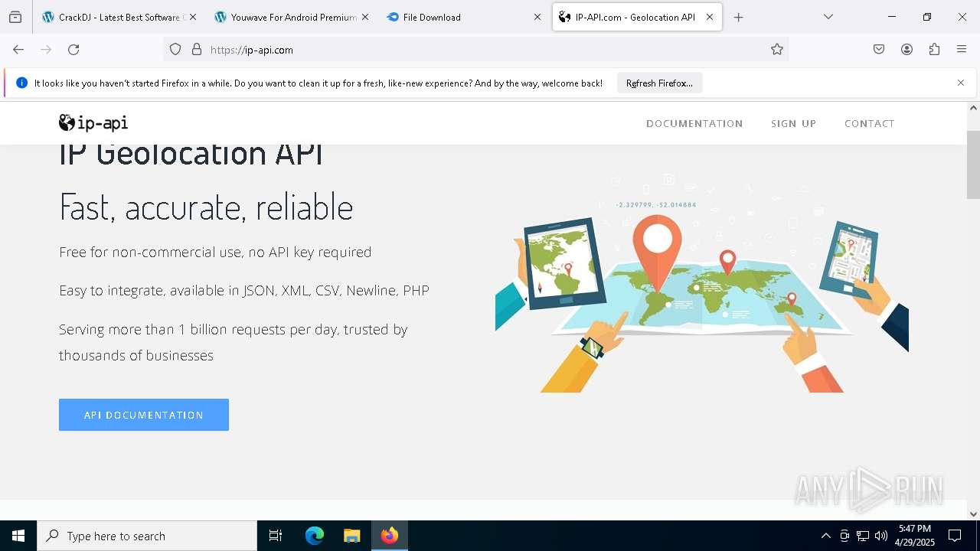This screenshot has height=551, width=980.
Task: Dismiss the Firefox notification bar
Action: point(961,83)
